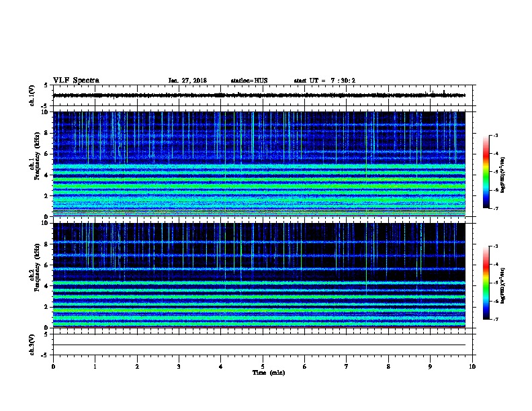This screenshot has width=532, height=411.
Task: Click inside the ch.2 spectrogram panel
Action: click(259, 275)
